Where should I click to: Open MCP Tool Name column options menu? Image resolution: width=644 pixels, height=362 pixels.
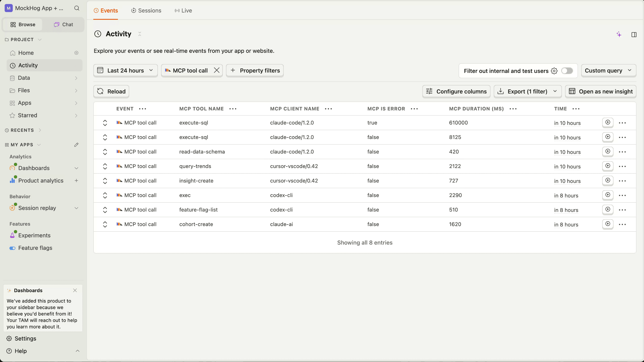tap(233, 109)
